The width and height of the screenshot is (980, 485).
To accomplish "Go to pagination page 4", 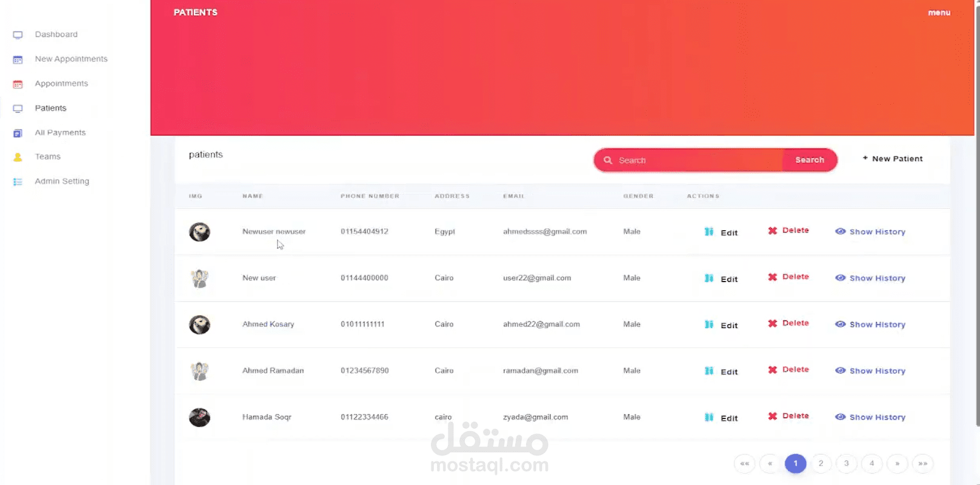I will pyautogui.click(x=872, y=463).
